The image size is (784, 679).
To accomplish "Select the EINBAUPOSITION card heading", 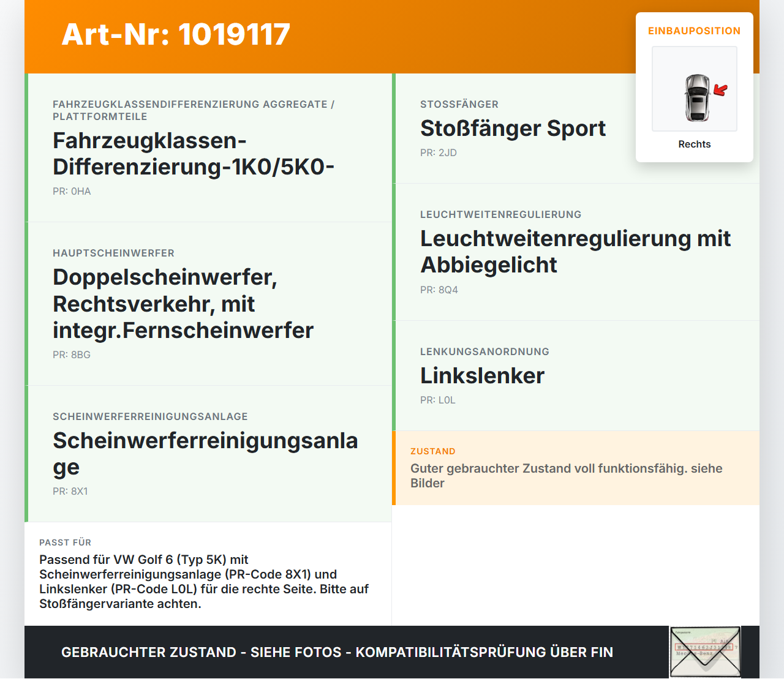I will [695, 31].
